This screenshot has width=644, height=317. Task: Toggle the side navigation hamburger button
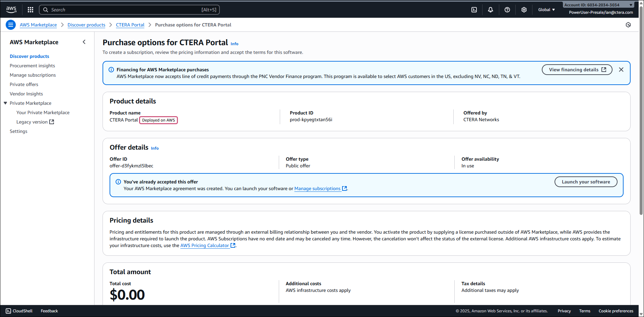pyautogui.click(x=11, y=25)
